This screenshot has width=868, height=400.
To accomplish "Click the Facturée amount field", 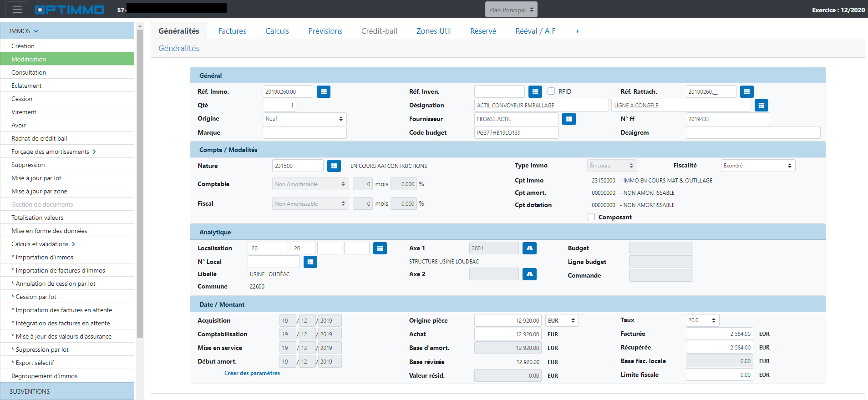I will (720, 334).
